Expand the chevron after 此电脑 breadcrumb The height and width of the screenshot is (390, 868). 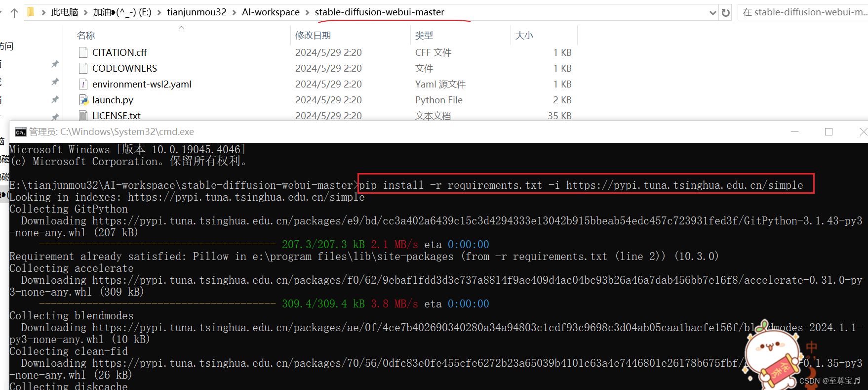tap(86, 12)
